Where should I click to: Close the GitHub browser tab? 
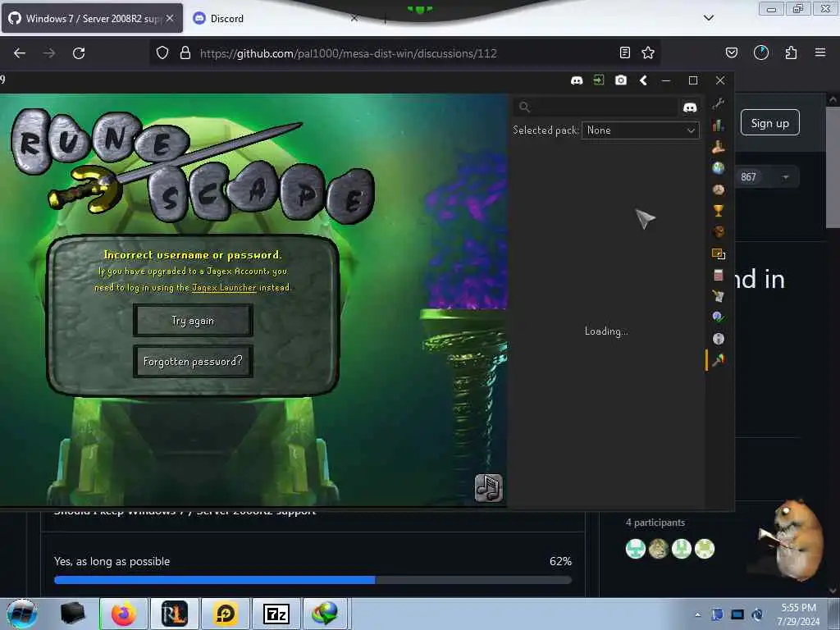pos(170,18)
